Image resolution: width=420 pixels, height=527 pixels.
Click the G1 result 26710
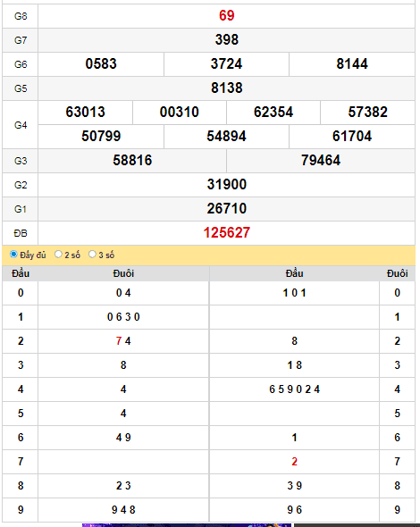[227, 209]
